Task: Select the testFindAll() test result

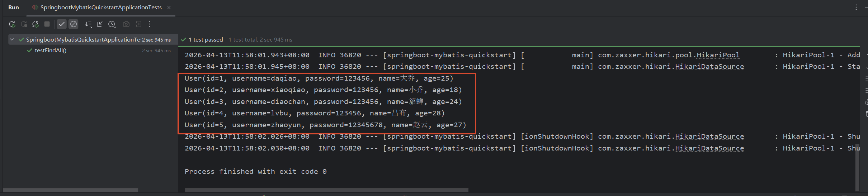Action: [51, 51]
